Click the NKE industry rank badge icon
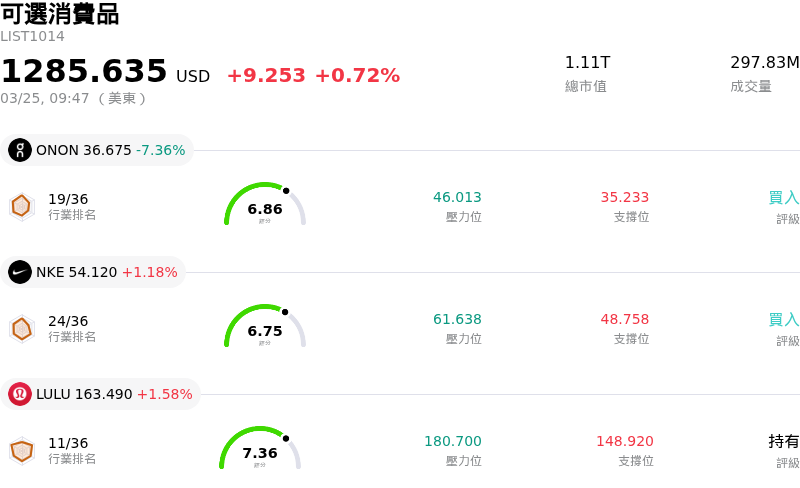The height and width of the screenshot is (488, 800). (21, 328)
